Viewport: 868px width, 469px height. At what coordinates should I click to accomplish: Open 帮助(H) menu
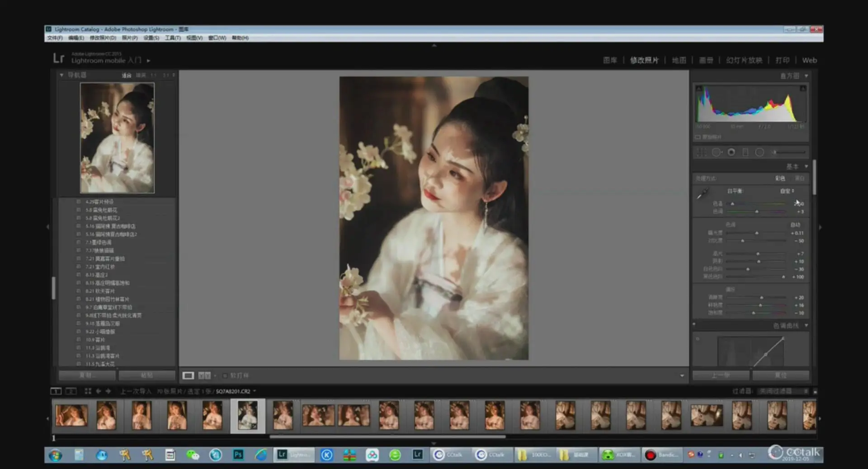click(240, 38)
